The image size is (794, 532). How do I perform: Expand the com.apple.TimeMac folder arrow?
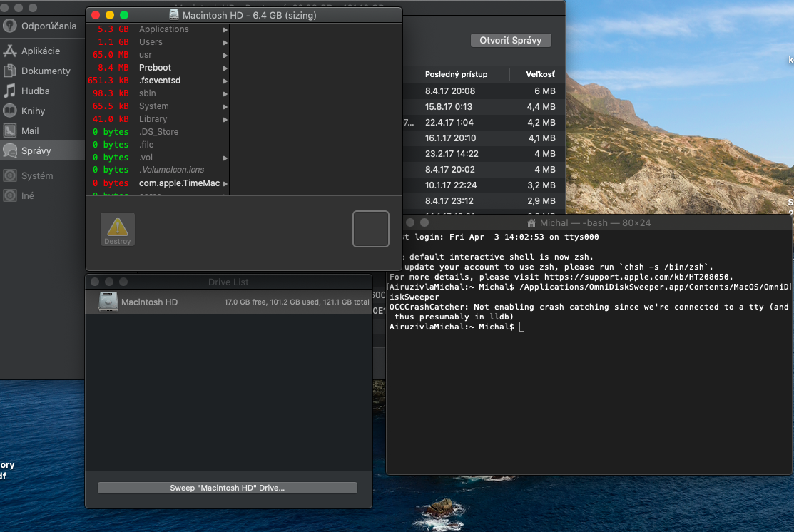[x=225, y=184]
